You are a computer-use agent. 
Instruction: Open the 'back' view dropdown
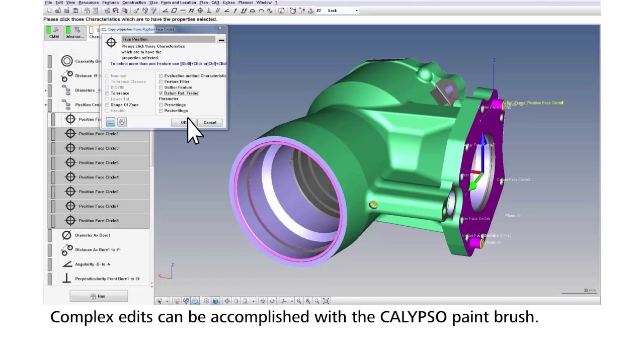pos(356,11)
